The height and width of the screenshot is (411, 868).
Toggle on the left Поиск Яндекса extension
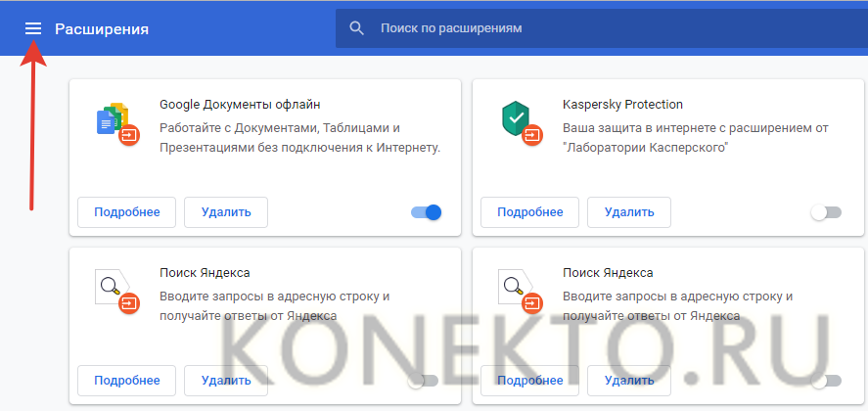point(423,381)
